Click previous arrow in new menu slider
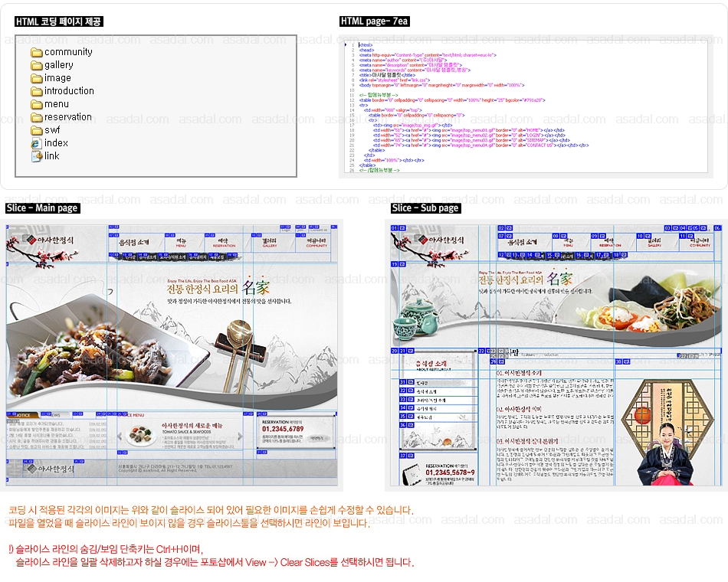The image size is (728, 582). click(120, 436)
